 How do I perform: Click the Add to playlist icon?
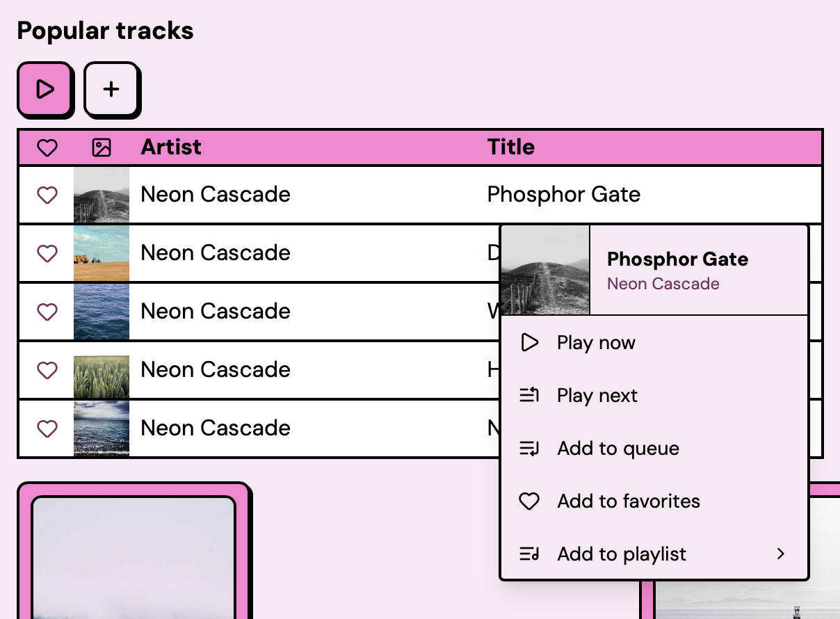click(530, 554)
